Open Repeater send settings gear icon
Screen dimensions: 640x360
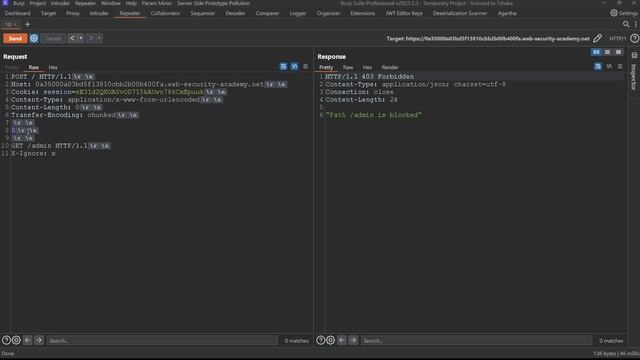pos(34,38)
